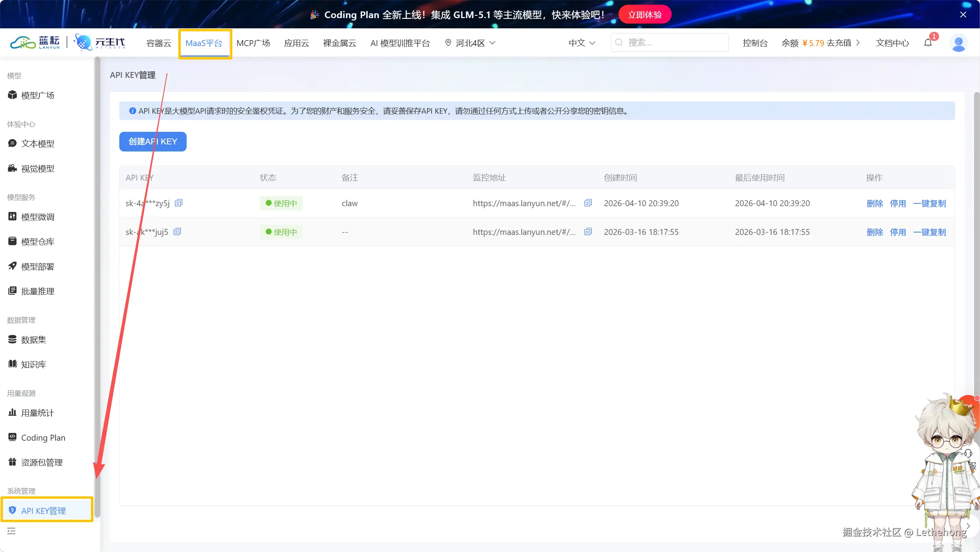Expand the 去充值 balance chevron
Screen dimensions: 980x552
pyautogui.click(x=858, y=43)
